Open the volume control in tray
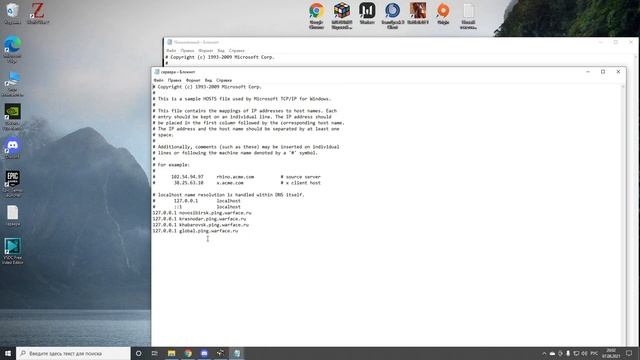Viewport: 640px width, 360px height. click(x=584, y=353)
